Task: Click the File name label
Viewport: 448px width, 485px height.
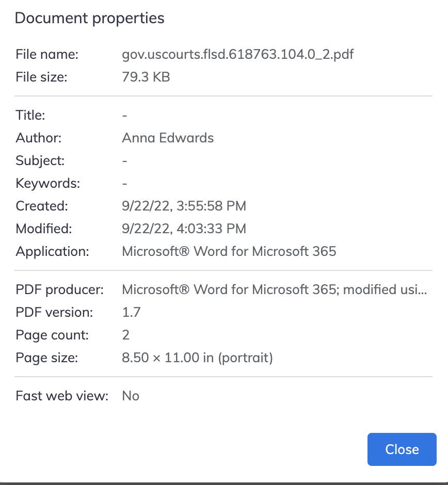Action: (47, 54)
